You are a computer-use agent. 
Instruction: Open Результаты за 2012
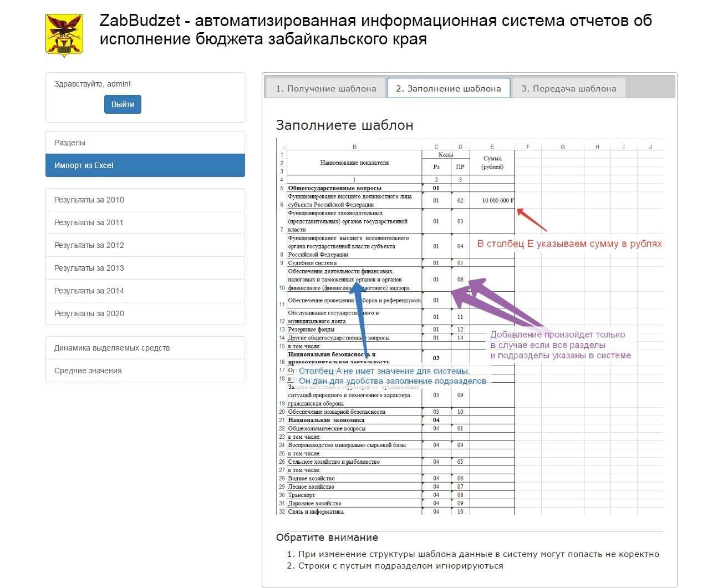(x=145, y=245)
